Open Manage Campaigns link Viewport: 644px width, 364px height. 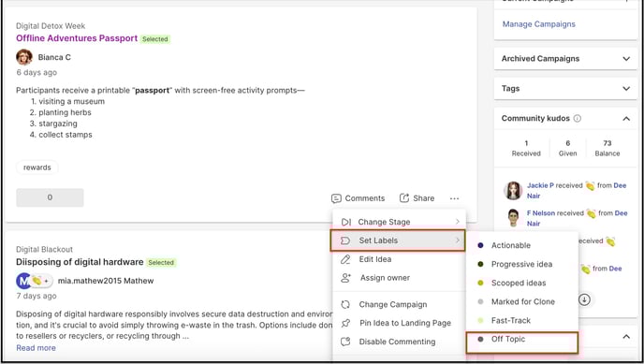pyautogui.click(x=539, y=24)
